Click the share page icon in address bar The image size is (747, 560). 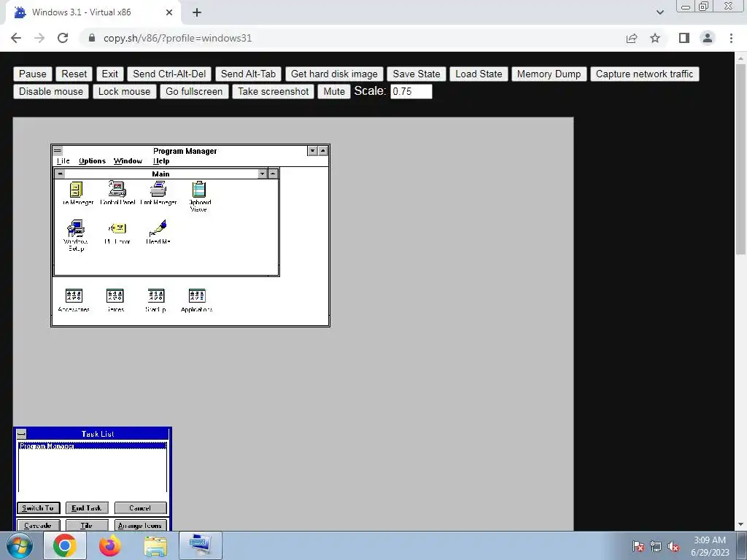(x=632, y=38)
